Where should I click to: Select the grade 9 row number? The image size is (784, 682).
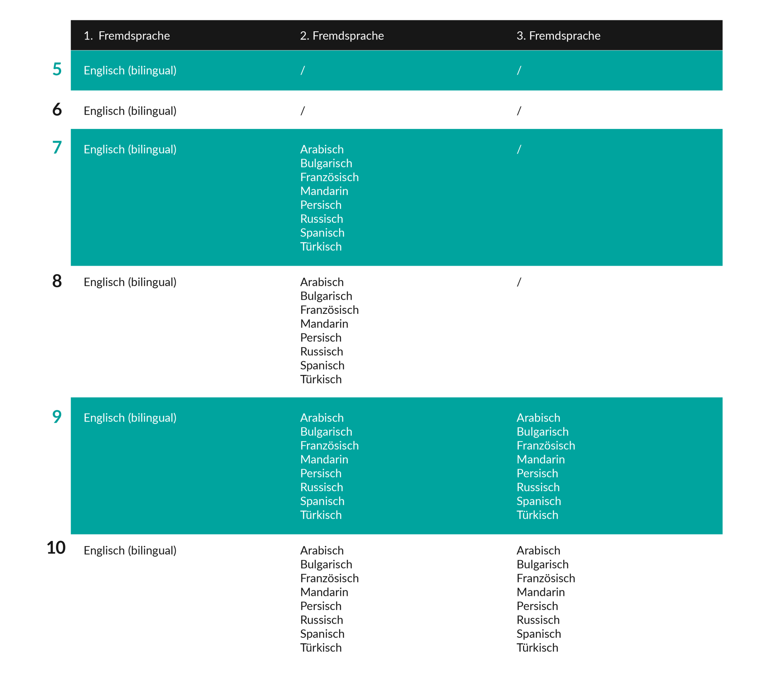(57, 416)
